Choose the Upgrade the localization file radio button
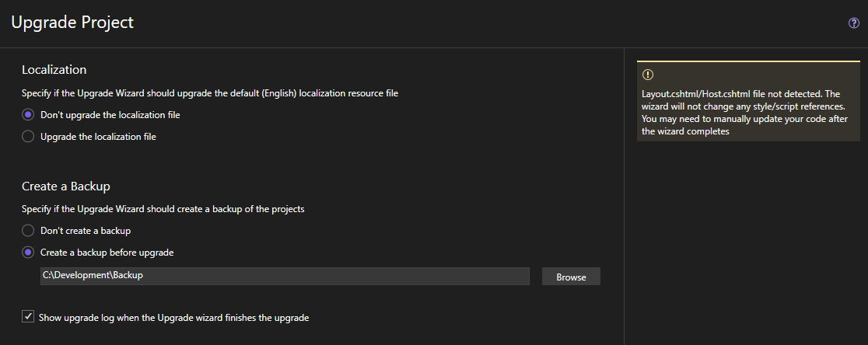Viewport: 868px width, 345px height. [28, 137]
